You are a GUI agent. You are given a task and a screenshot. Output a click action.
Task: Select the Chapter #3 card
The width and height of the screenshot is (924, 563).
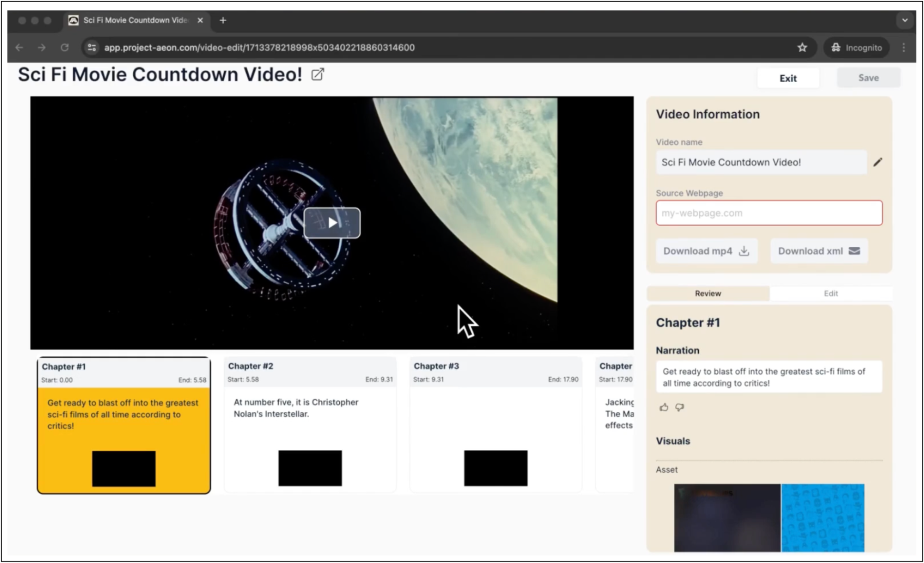coord(496,423)
